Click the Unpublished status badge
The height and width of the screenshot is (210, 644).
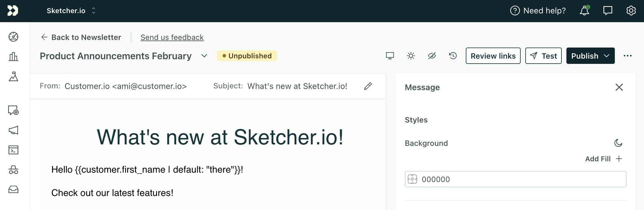pos(247,56)
